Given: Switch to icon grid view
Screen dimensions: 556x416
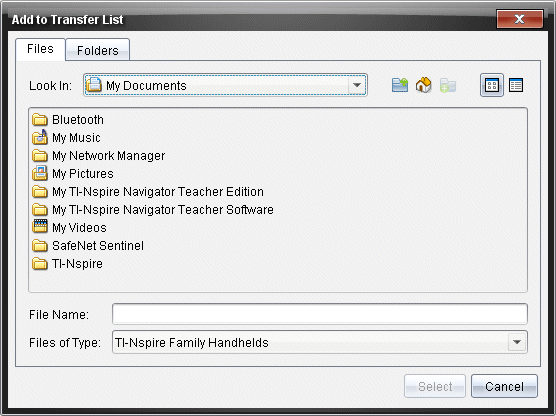Looking at the screenshot, I should 492,85.
